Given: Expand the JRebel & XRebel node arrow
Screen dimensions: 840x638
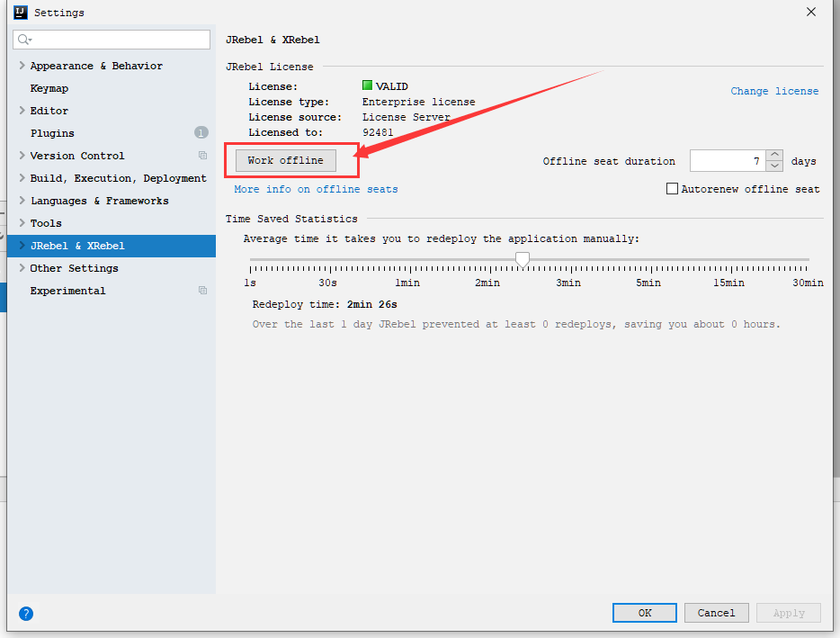Looking at the screenshot, I should [22, 246].
